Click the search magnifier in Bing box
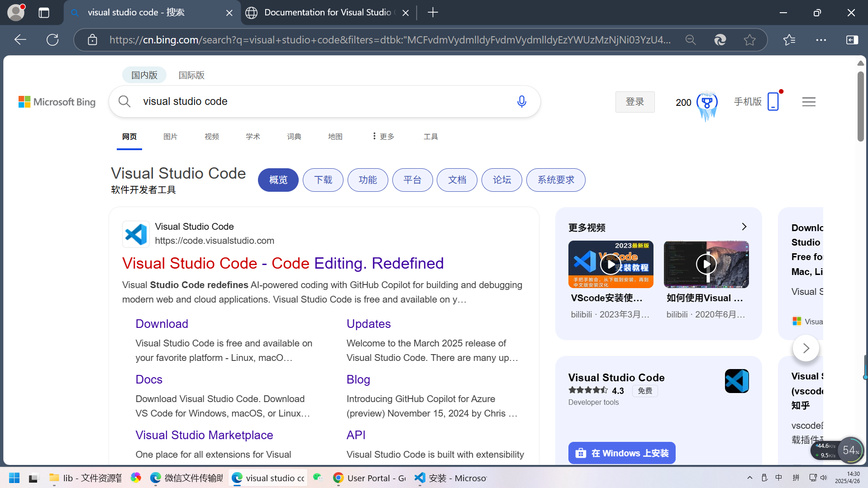868x488 pixels. [x=124, y=101]
